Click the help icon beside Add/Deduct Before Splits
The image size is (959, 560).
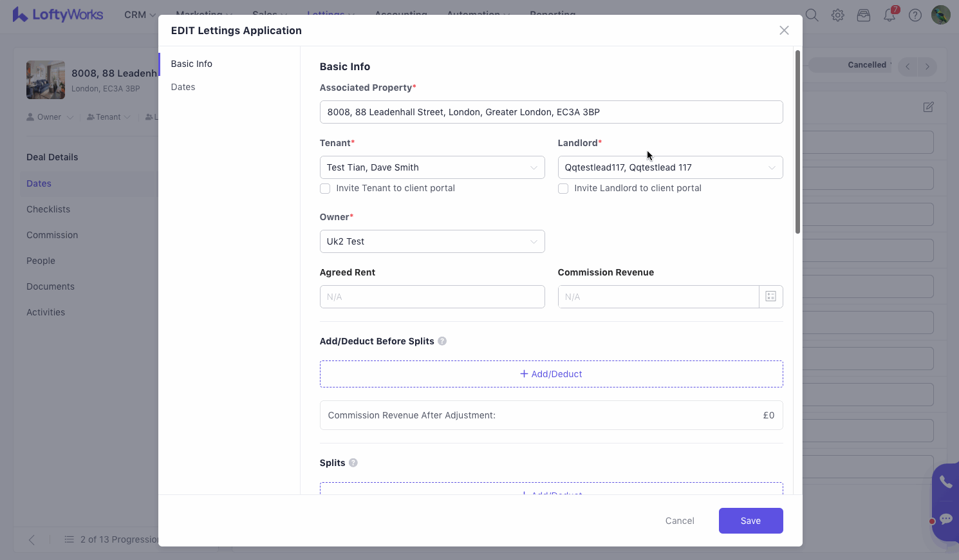[x=442, y=341]
